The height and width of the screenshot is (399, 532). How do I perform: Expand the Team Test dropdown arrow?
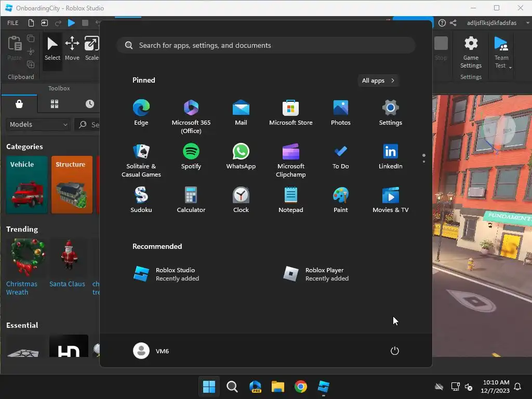pyautogui.click(x=510, y=68)
